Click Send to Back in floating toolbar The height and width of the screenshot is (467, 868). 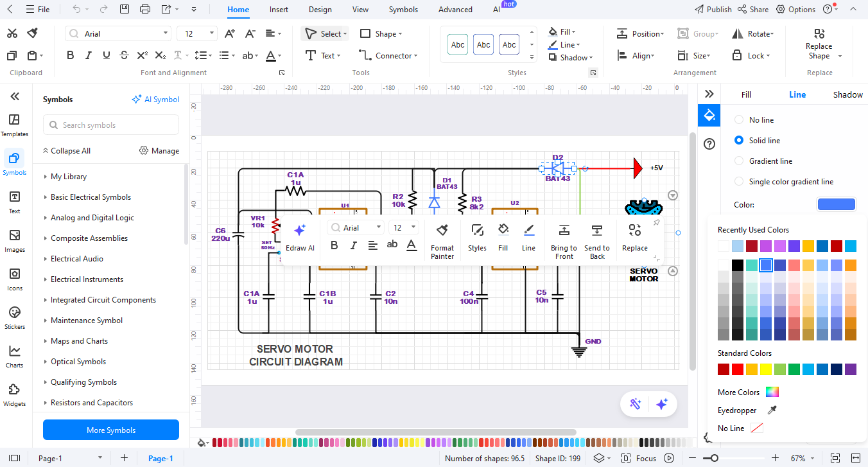tap(597, 242)
